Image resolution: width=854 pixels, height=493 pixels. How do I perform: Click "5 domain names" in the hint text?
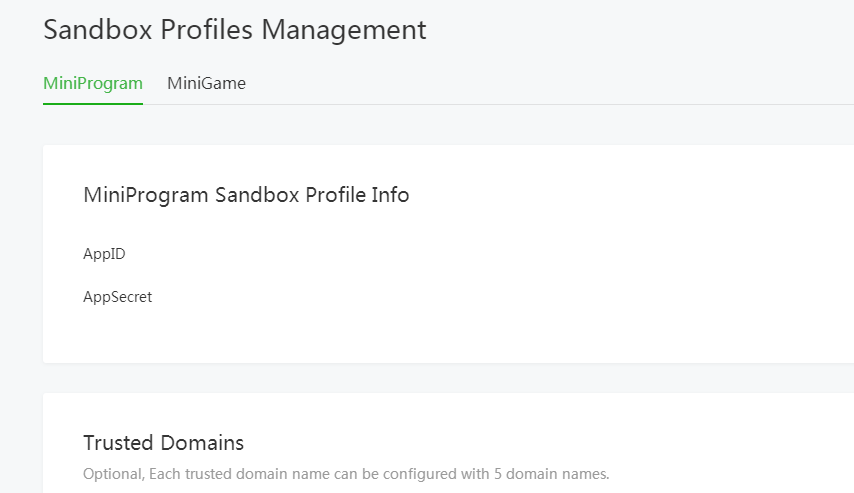[x=552, y=473]
